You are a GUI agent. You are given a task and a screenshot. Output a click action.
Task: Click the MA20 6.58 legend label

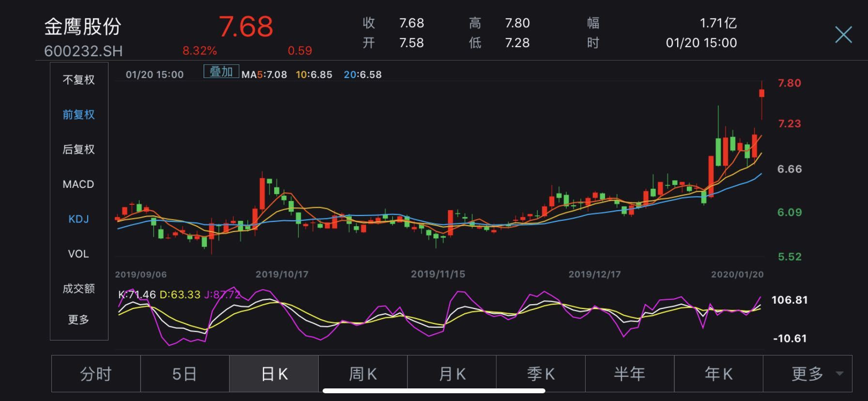[362, 75]
